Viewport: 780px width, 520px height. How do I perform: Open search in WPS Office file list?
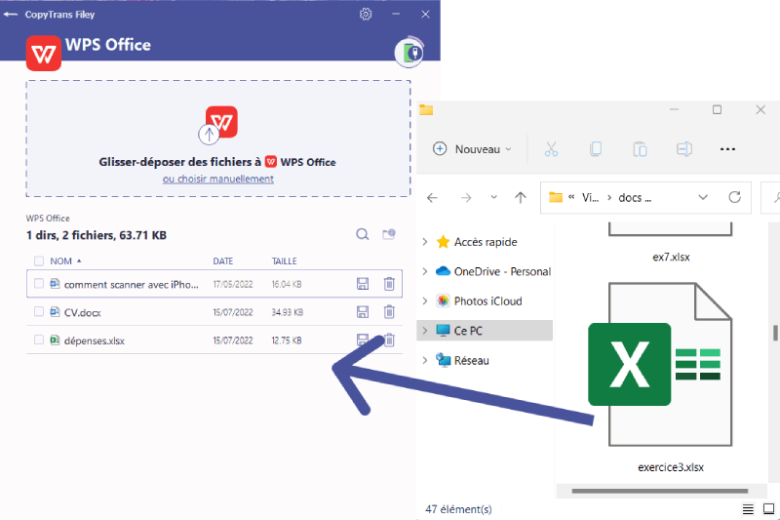(x=363, y=234)
